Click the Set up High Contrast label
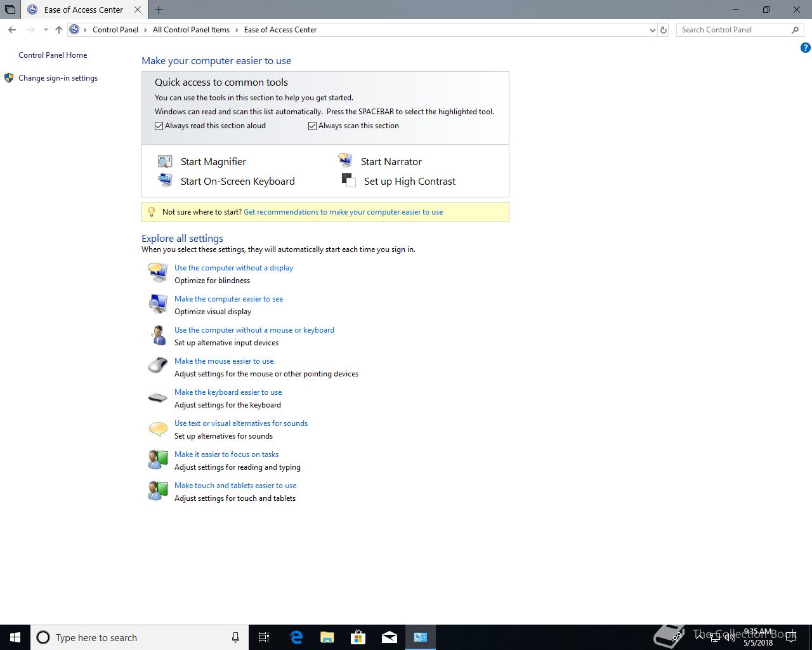The width and height of the screenshot is (812, 650). click(x=410, y=182)
